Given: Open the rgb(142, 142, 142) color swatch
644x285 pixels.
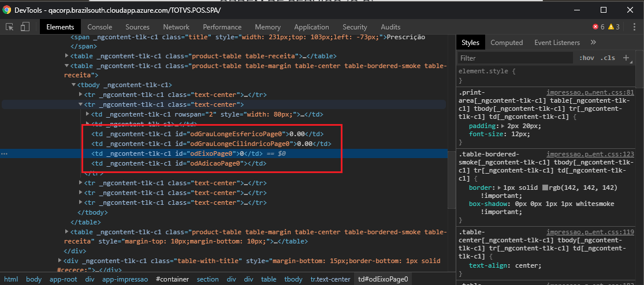Looking at the screenshot, I should [x=545, y=188].
